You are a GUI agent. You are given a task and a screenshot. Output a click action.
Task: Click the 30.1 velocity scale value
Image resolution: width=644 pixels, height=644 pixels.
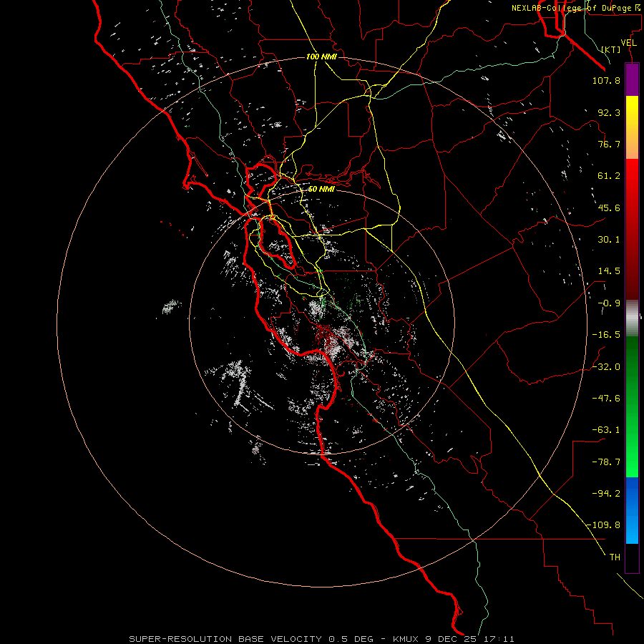(x=609, y=240)
